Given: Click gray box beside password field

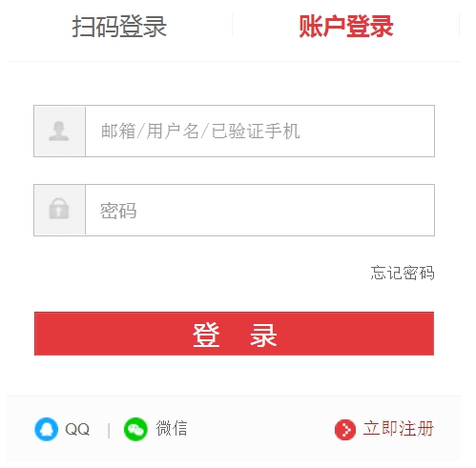Looking at the screenshot, I should coord(59,210).
